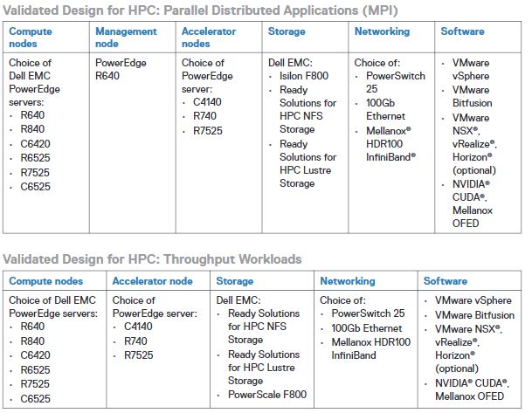Select R640 bullet in MPI Compute nodes list
The width and height of the screenshot is (532, 413).
32,115
